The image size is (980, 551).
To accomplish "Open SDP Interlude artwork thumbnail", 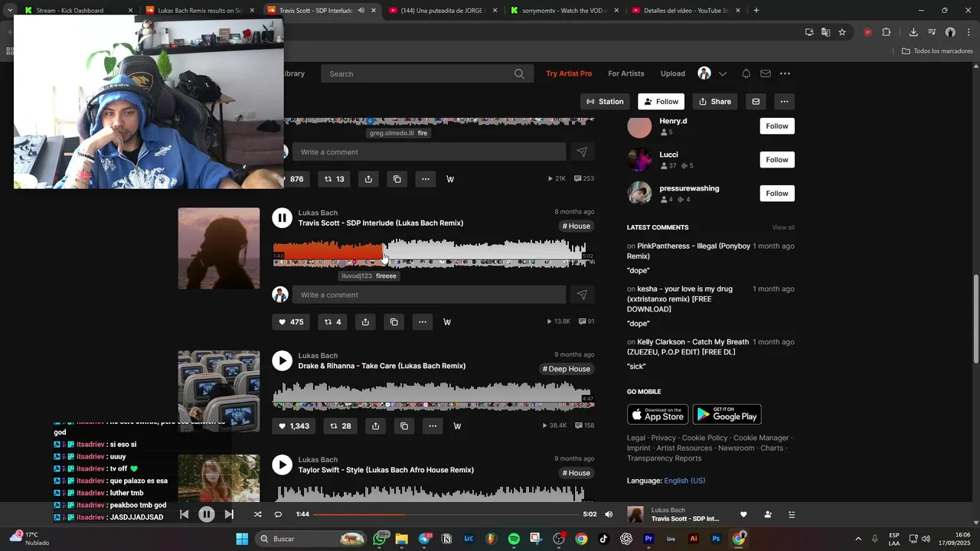I will (219, 249).
